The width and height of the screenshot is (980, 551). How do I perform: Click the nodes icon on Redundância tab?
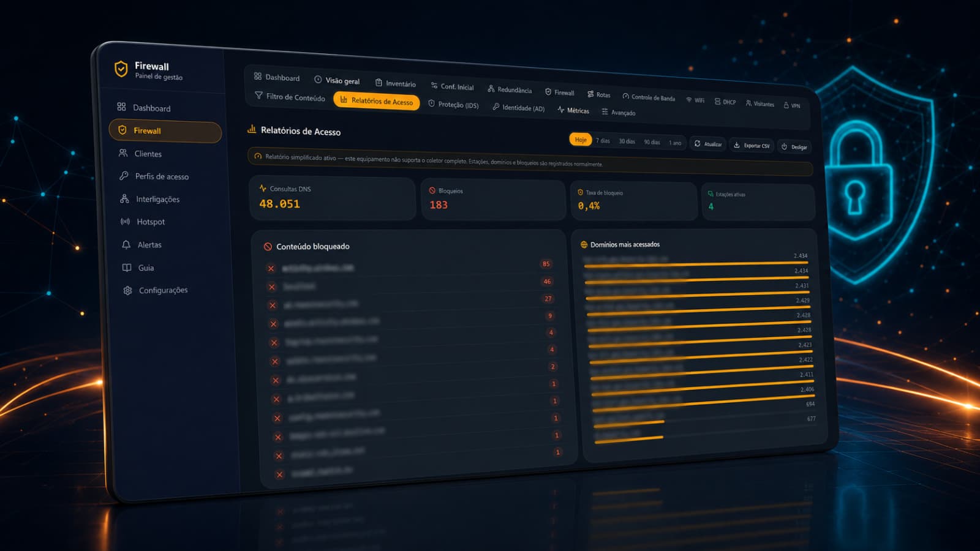coord(491,89)
